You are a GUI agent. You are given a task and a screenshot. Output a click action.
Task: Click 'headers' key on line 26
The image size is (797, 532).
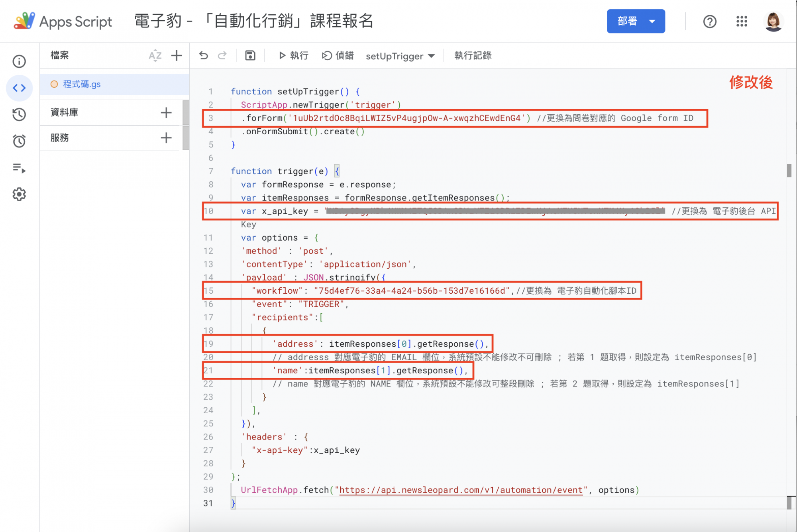pos(264,437)
